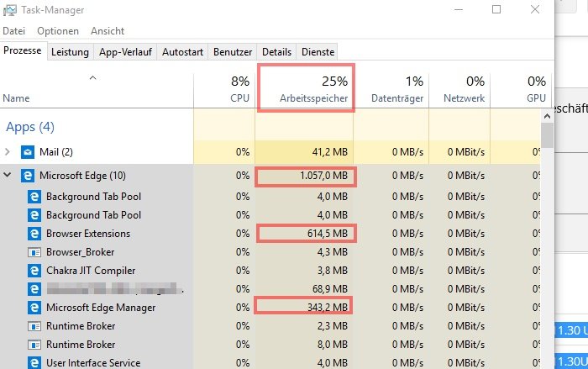Click the 3,8 MB memory value

click(333, 271)
